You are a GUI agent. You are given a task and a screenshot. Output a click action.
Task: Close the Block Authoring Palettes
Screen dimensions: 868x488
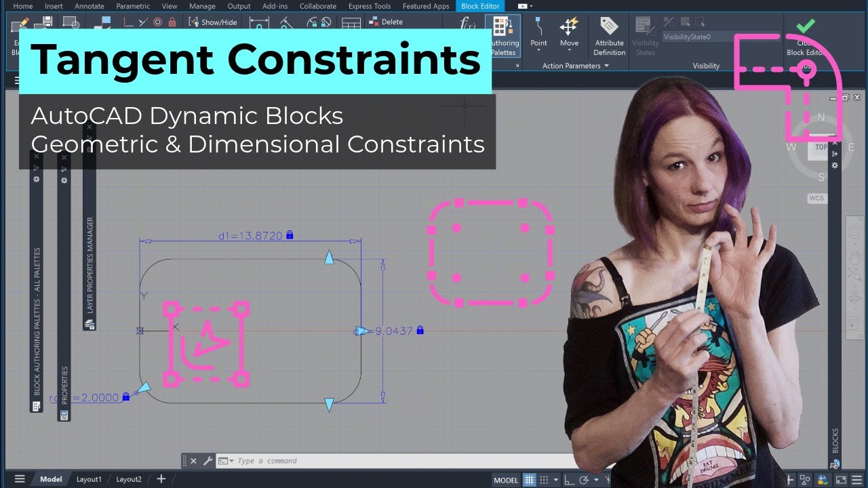[x=37, y=156]
